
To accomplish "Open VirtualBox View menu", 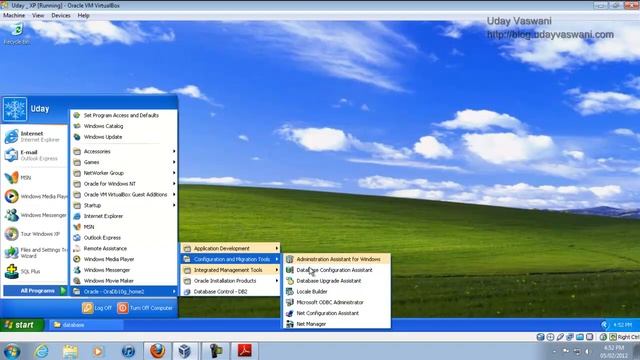I will pyautogui.click(x=38, y=16).
